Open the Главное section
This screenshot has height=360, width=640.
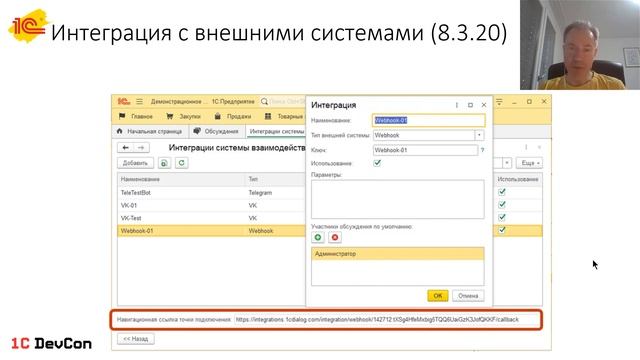point(136,116)
